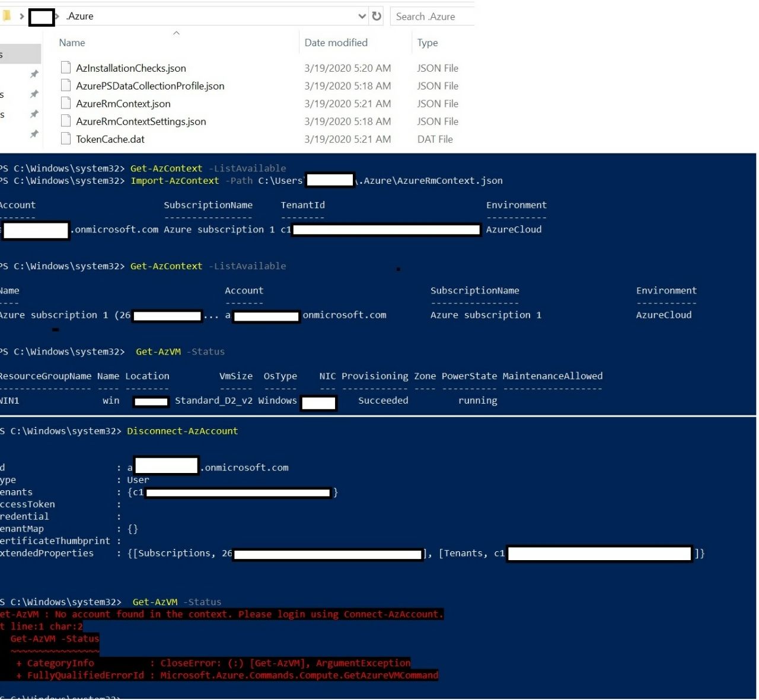Expand the chevron left of .Azure breadcrumb
759x700 pixels.
click(x=58, y=16)
